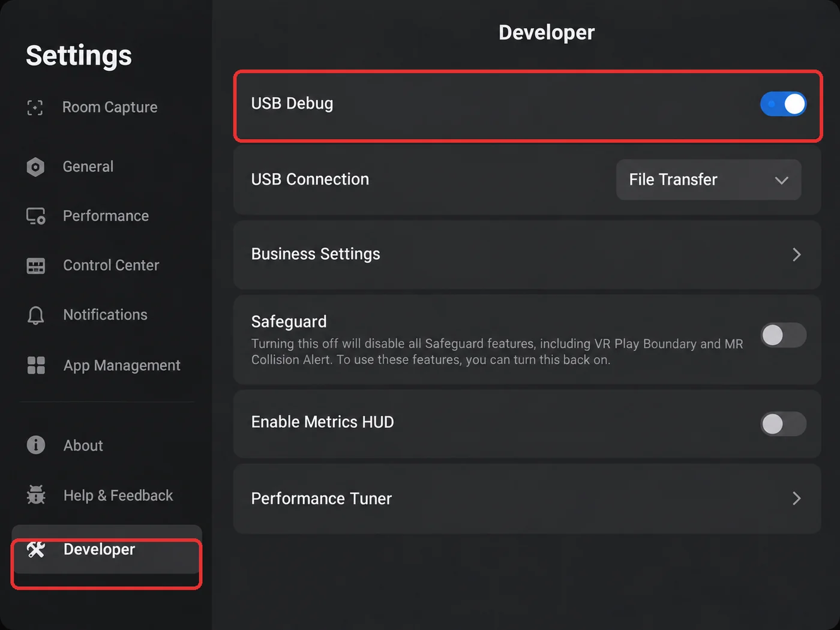Click the Notifications bell icon
Screen dimensions: 840x630
click(x=36, y=315)
